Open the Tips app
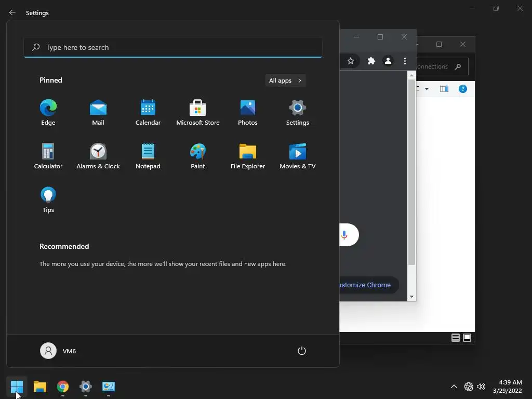The height and width of the screenshot is (399, 532). pos(48,200)
